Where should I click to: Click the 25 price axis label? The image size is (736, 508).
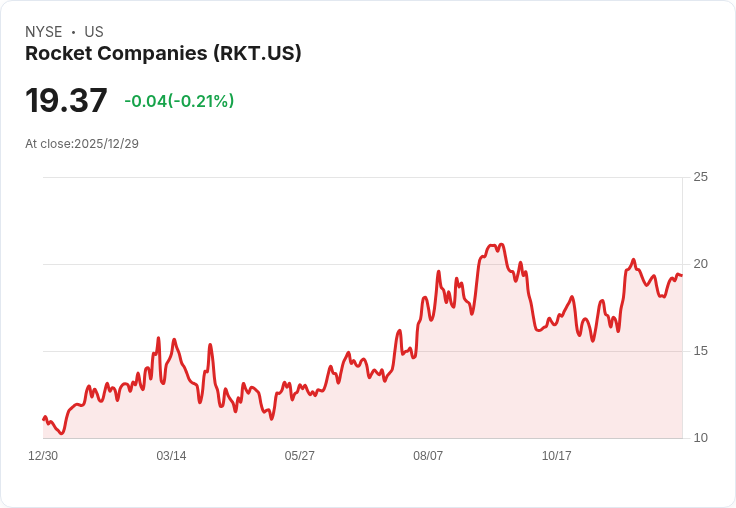(x=700, y=177)
